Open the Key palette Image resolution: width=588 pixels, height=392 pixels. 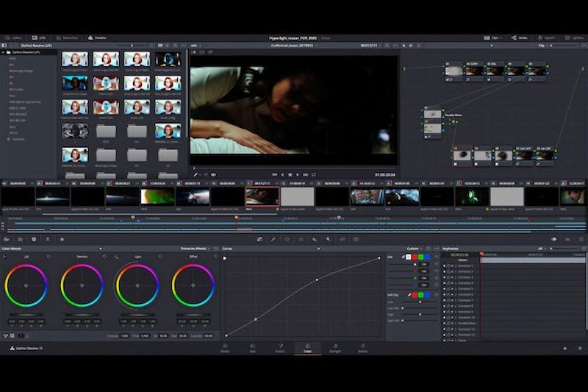click(328, 239)
